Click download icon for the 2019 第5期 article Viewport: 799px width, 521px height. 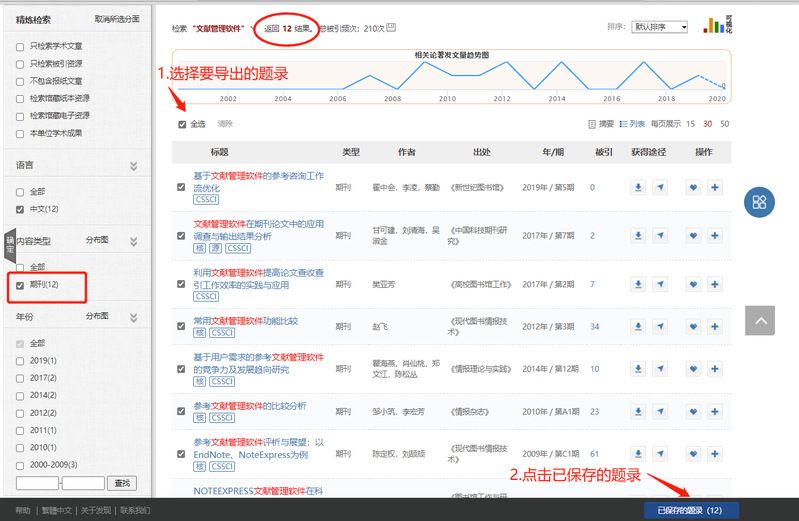[x=639, y=187]
